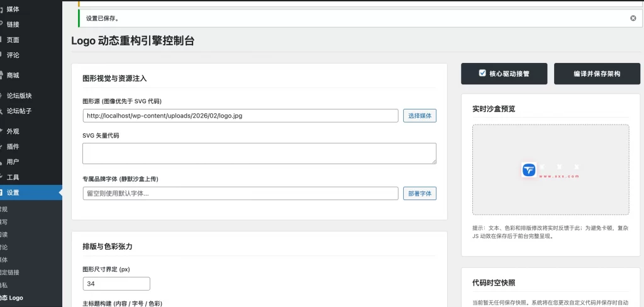Click the 工具 tools wrench icon

2,177
